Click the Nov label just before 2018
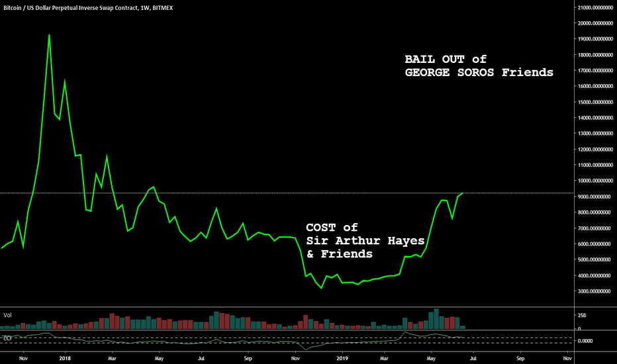The height and width of the screenshot is (364, 617). pyautogui.click(x=23, y=359)
